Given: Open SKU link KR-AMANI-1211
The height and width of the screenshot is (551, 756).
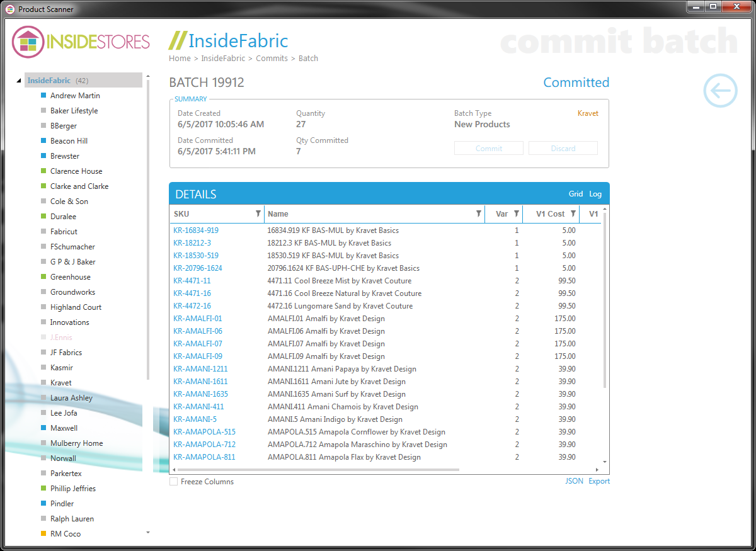Looking at the screenshot, I should (200, 369).
